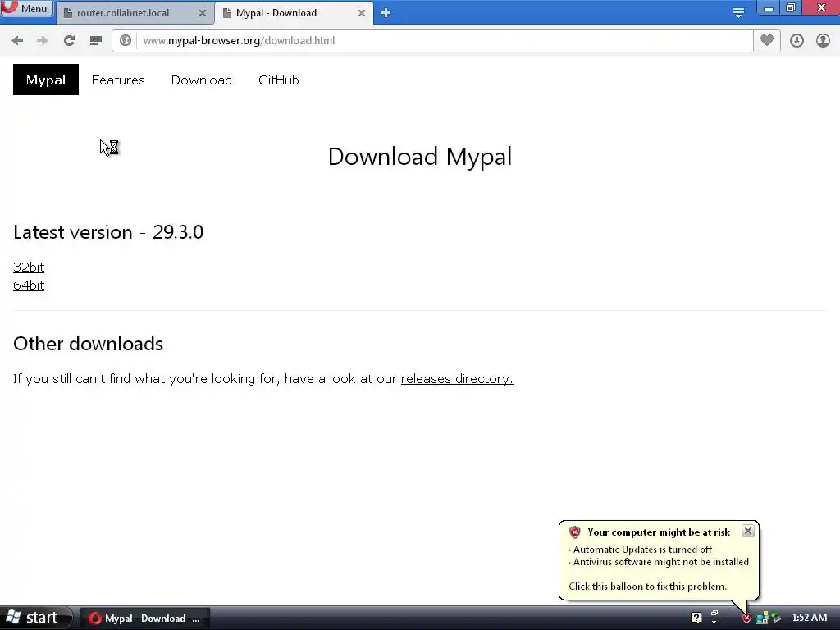
Task: Close the router.collabnet.local tab
Action: tap(203, 13)
